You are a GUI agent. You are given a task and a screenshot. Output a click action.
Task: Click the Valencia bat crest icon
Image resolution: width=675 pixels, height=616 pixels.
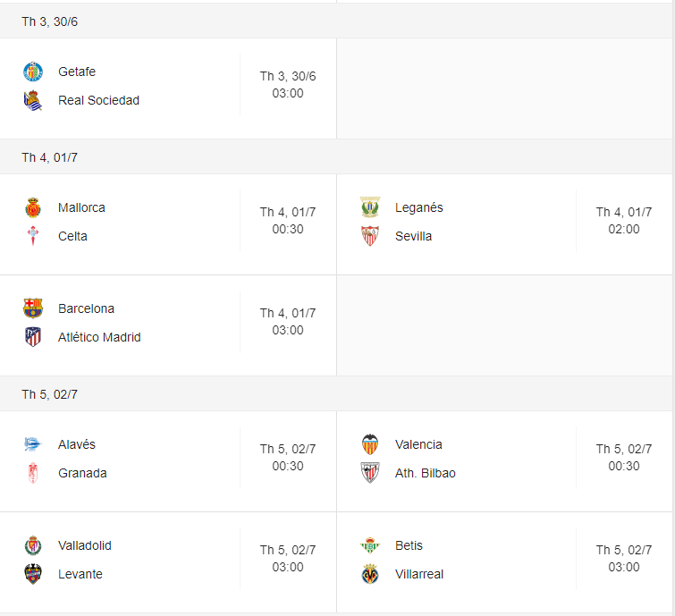click(370, 444)
